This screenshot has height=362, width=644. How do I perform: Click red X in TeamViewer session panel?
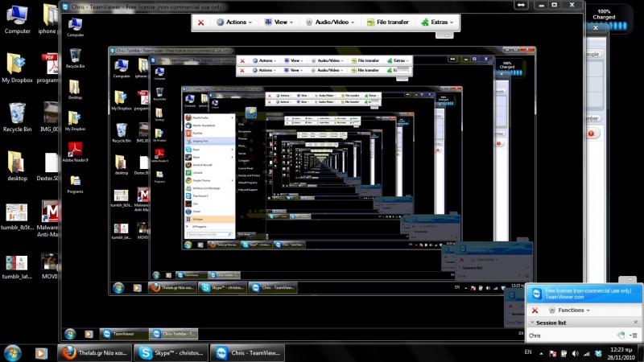pos(535,311)
